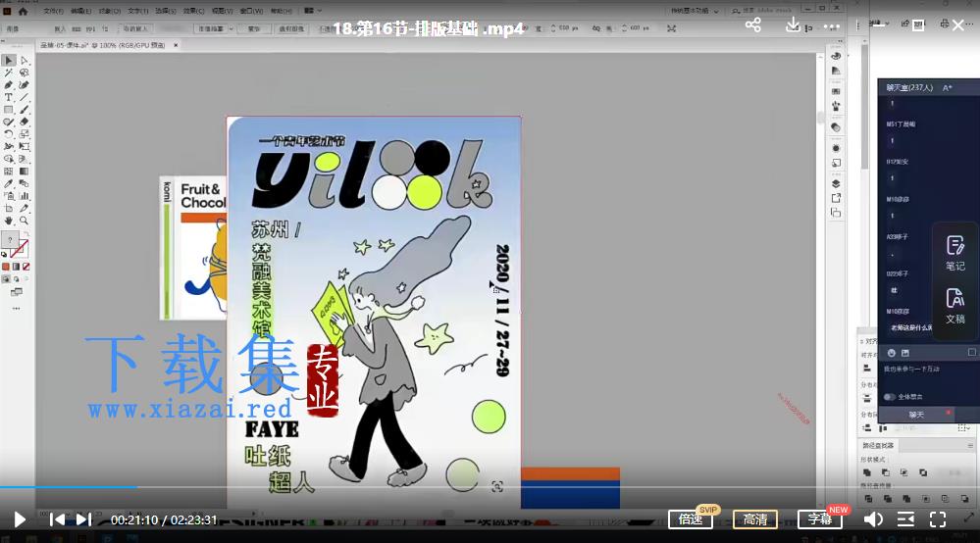The image size is (980, 543).
Task: Toggle the 字幕 subtitles button
Action: 820,519
